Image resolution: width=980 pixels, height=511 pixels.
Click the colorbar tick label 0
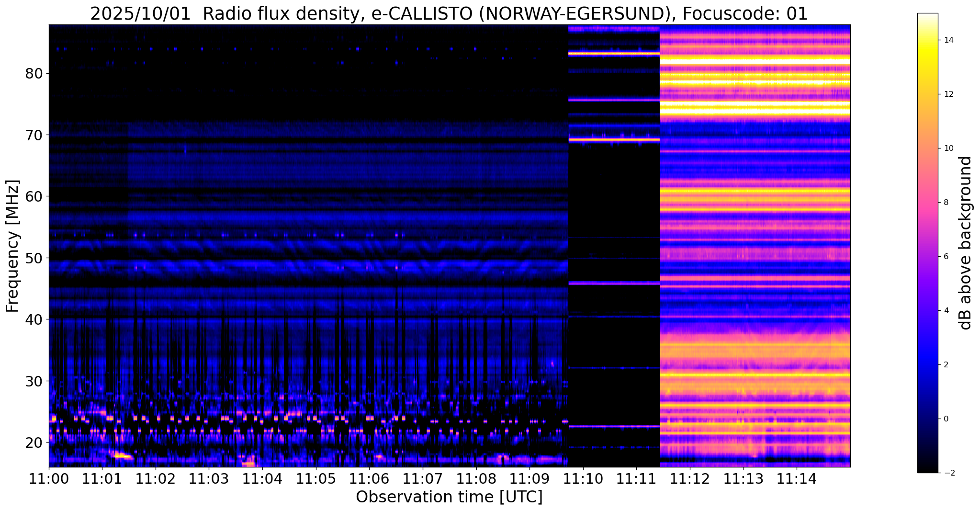(x=945, y=419)
